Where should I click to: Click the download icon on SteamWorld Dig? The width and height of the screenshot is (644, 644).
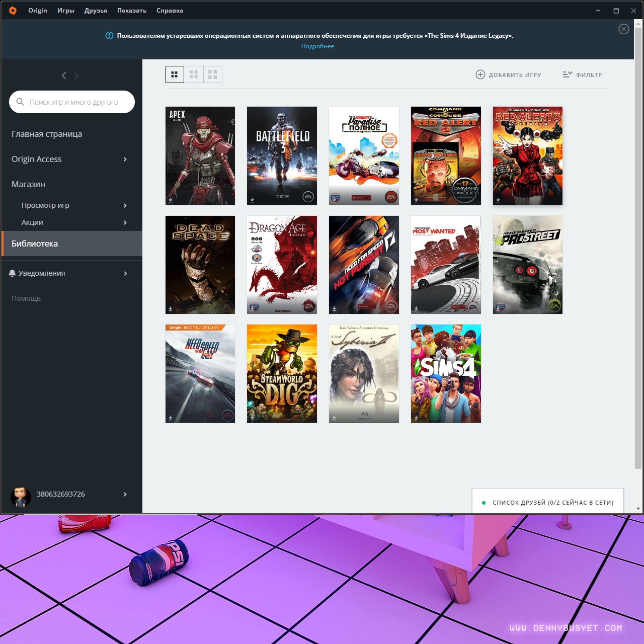pyautogui.click(x=252, y=418)
